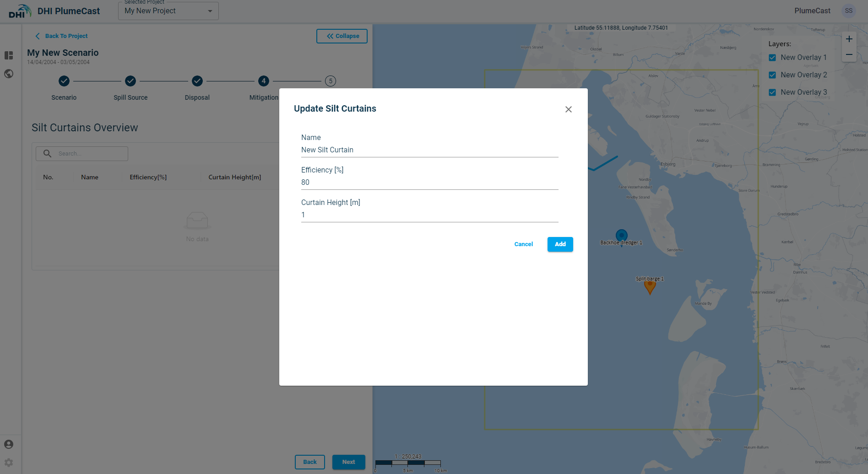
Task: Toggle the New Overlay 1 layer checkbox
Action: pyautogui.click(x=772, y=58)
